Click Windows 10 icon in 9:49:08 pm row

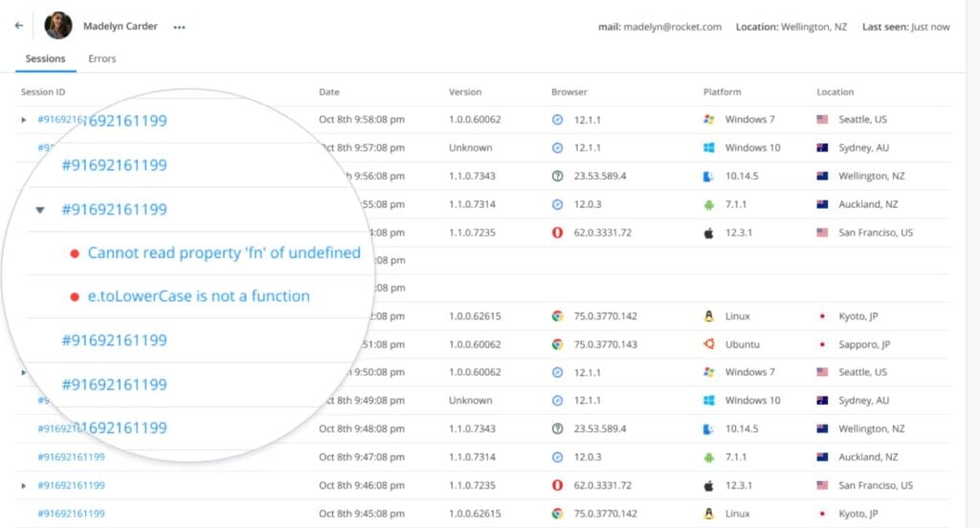tap(709, 401)
